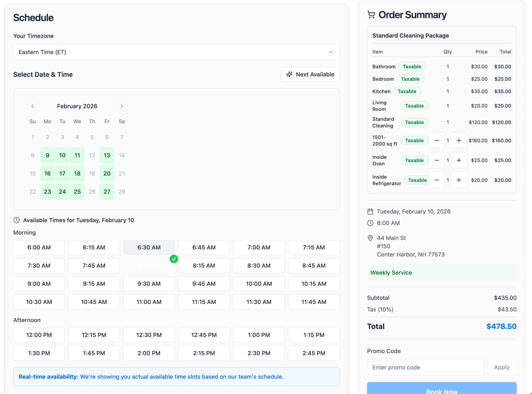Click the promo code input field

point(425,367)
